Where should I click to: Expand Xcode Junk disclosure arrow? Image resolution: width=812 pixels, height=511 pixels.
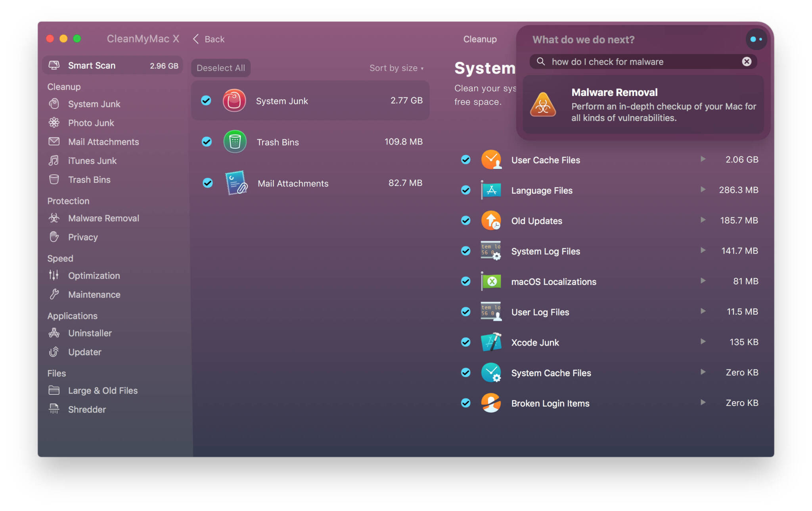[x=703, y=342]
